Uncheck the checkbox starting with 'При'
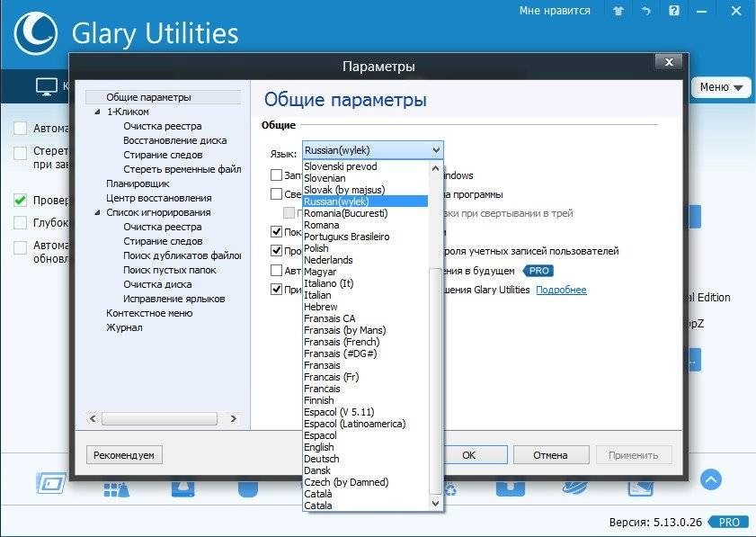Image resolution: width=756 pixels, height=537 pixels. pos(276,289)
